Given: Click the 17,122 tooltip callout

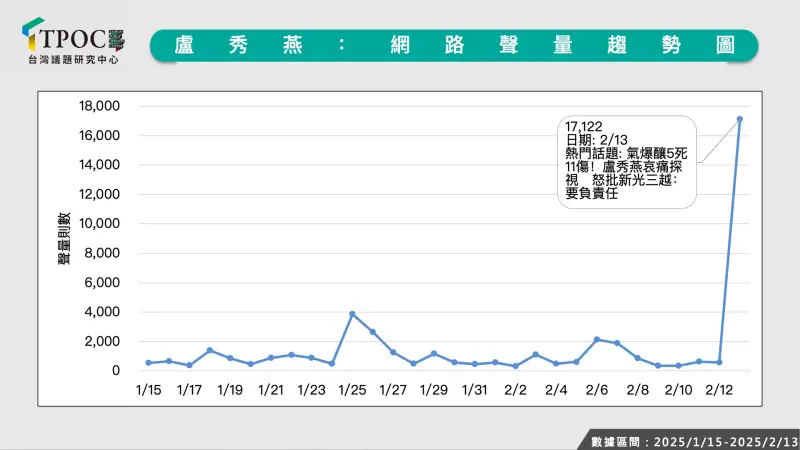Looking at the screenshot, I should pyautogui.click(x=627, y=162).
